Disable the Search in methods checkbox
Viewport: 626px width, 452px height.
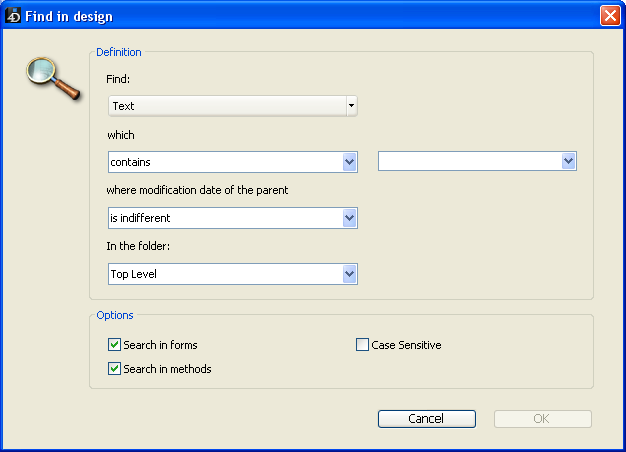pos(114,369)
